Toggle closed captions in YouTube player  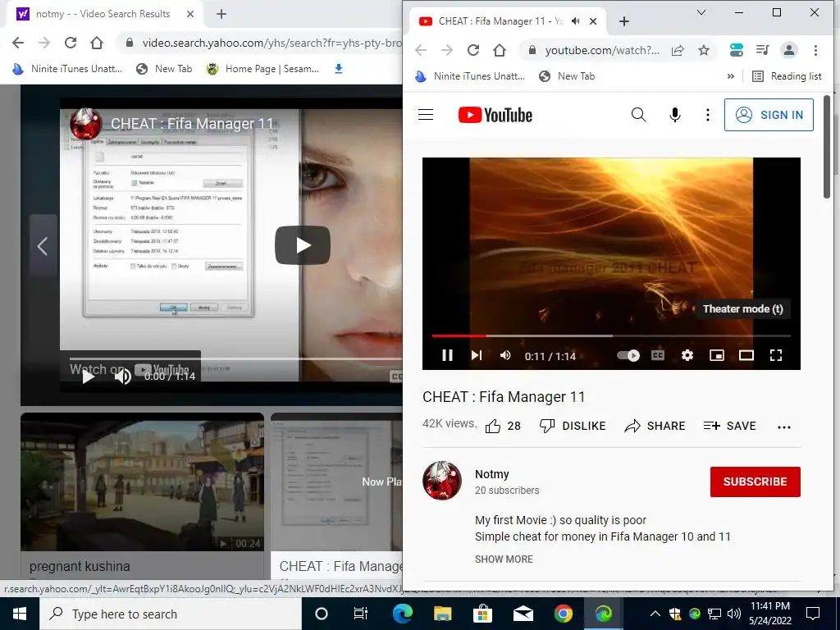click(x=658, y=356)
